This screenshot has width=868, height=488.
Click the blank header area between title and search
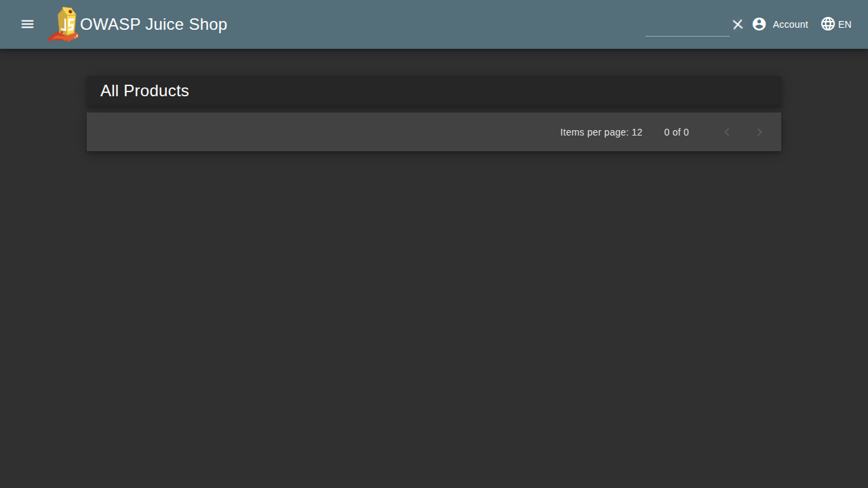pos(434,24)
